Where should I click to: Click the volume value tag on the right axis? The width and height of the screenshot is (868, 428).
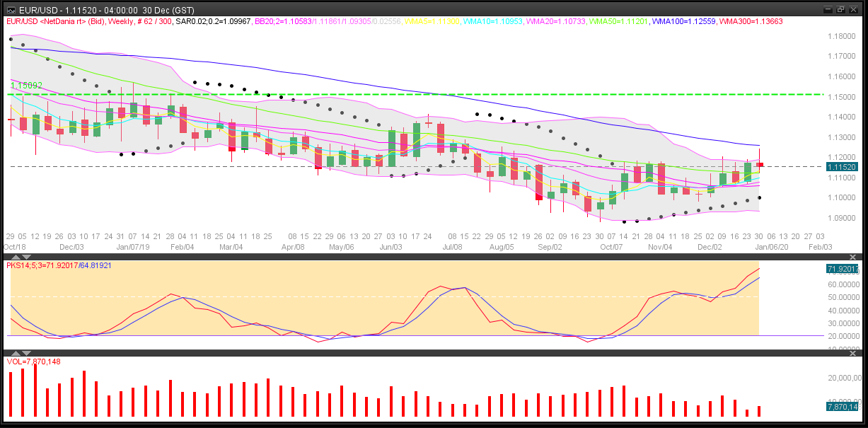pos(842,406)
